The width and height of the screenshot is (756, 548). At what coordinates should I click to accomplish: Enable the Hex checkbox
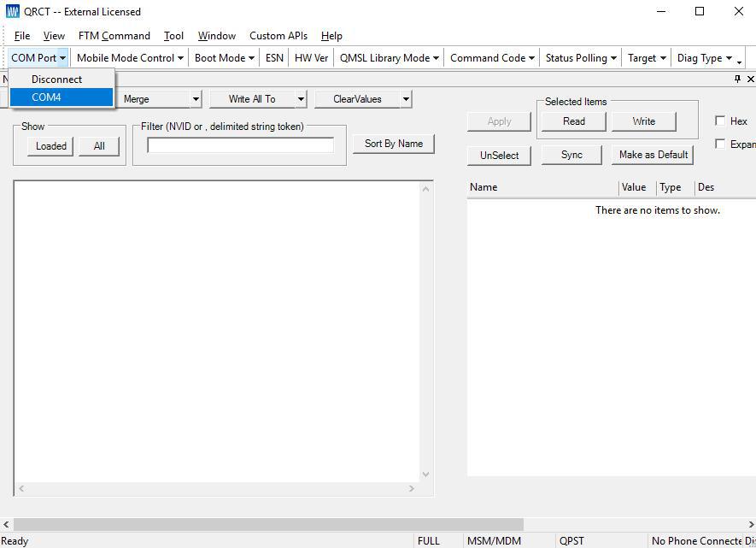coord(720,121)
